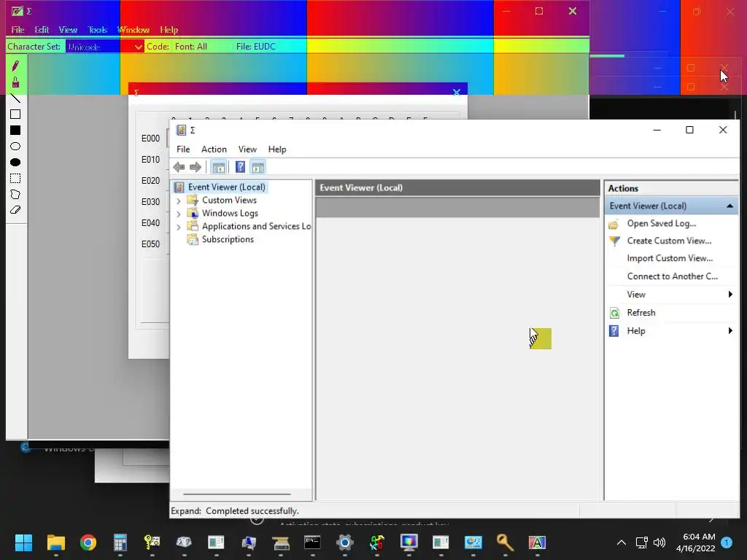The height and width of the screenshot is (560, 747).
Task: Select Event Viewer (Local) root node
Action: pos(226,187)
